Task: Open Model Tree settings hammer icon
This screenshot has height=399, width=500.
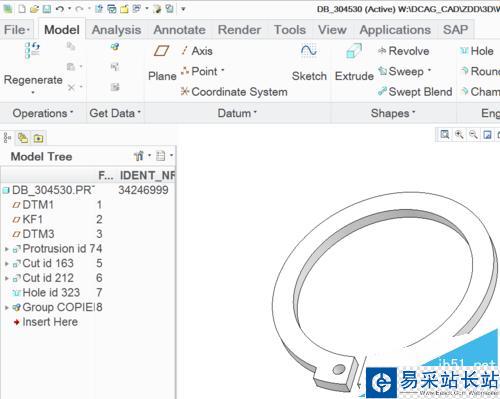Action: coord(139,156)
